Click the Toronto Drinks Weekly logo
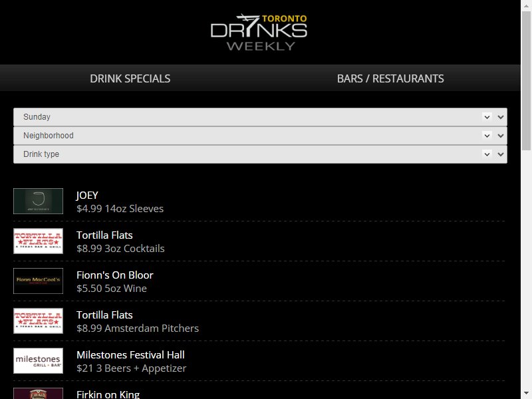Viewport: 532px width, 399px height. (x=259, y=32)
